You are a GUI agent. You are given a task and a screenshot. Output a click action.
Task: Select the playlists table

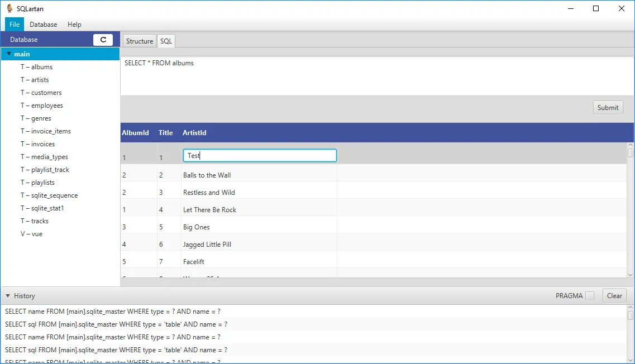click(60, 183)
